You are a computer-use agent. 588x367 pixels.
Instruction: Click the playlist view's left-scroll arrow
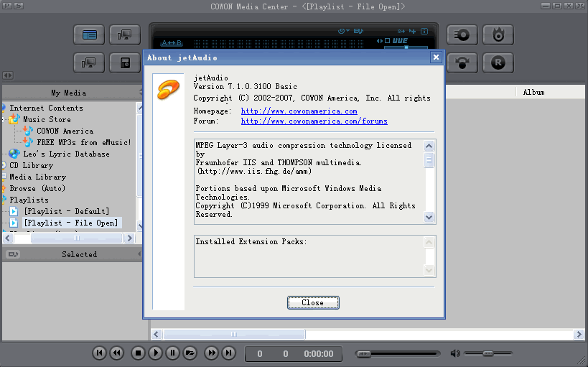157,334
